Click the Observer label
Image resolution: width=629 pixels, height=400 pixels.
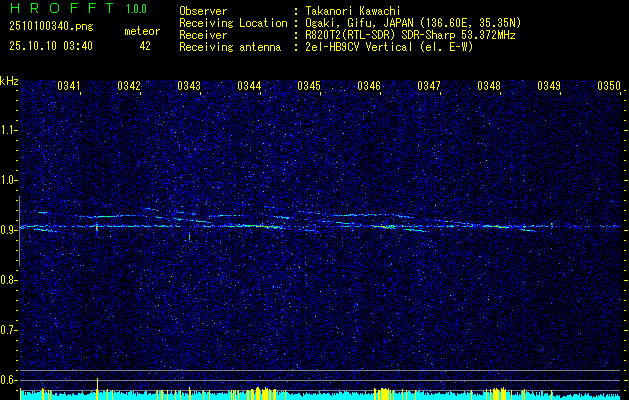pos(203,11)
